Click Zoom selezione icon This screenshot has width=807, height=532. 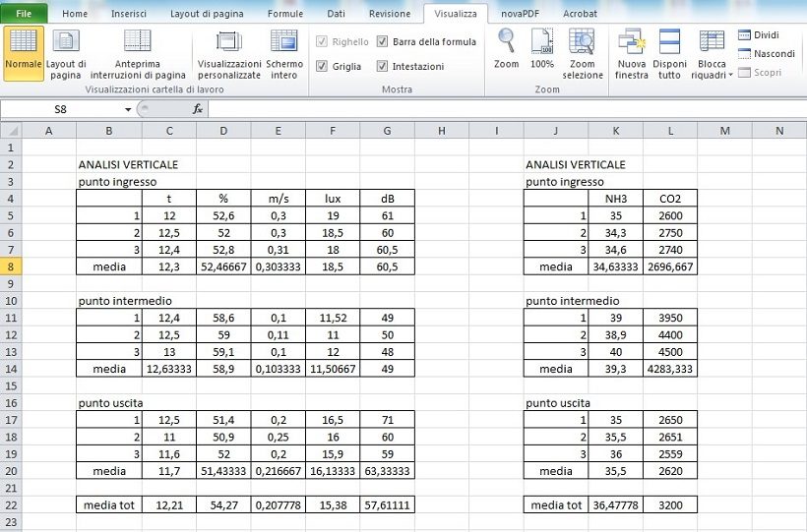pyautogui.click(x=582, y=53)
